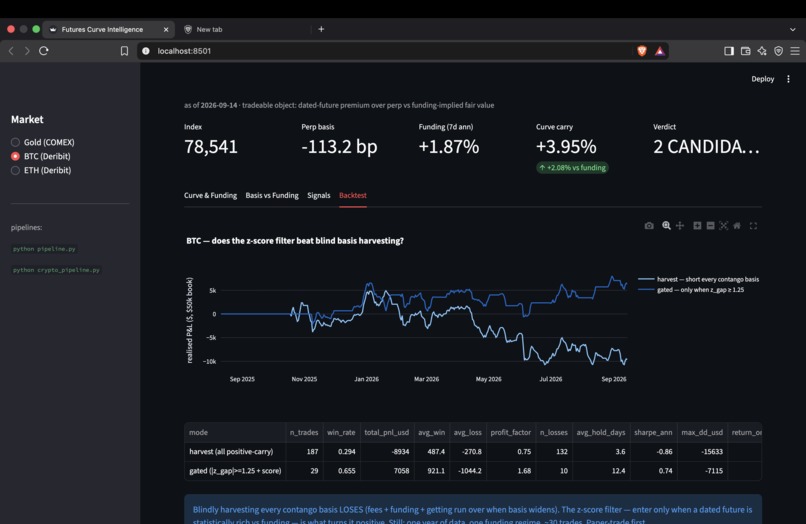Viewport: 806px width, 524px height.
Task: Click the avg_loss column header
Action: pos(467,432)
